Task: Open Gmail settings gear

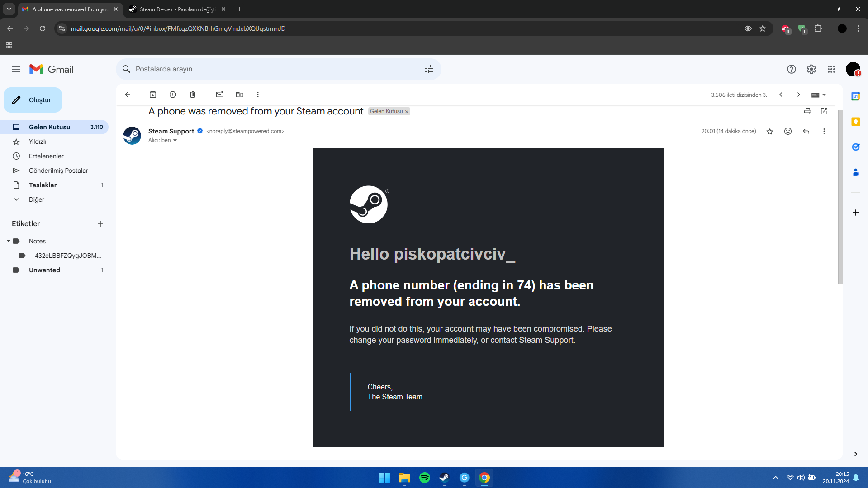Action: [811, 69]
